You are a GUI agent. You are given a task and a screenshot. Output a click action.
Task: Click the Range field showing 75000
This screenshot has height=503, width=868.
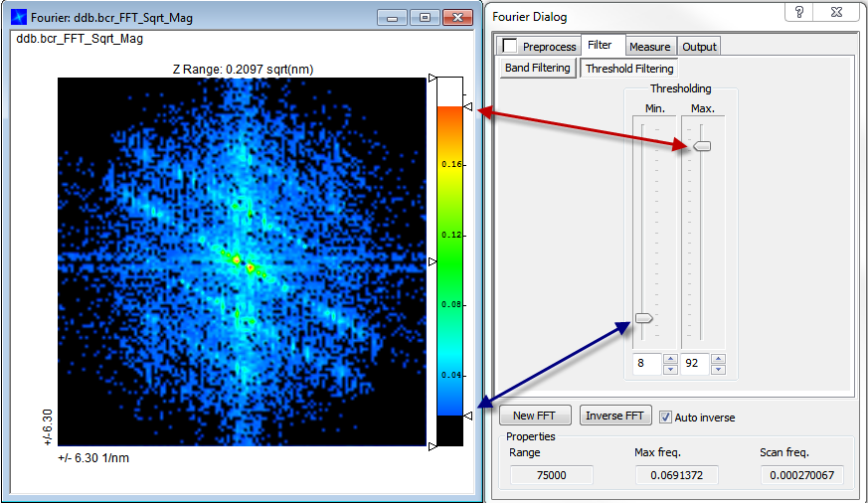[x=552, y=475]
